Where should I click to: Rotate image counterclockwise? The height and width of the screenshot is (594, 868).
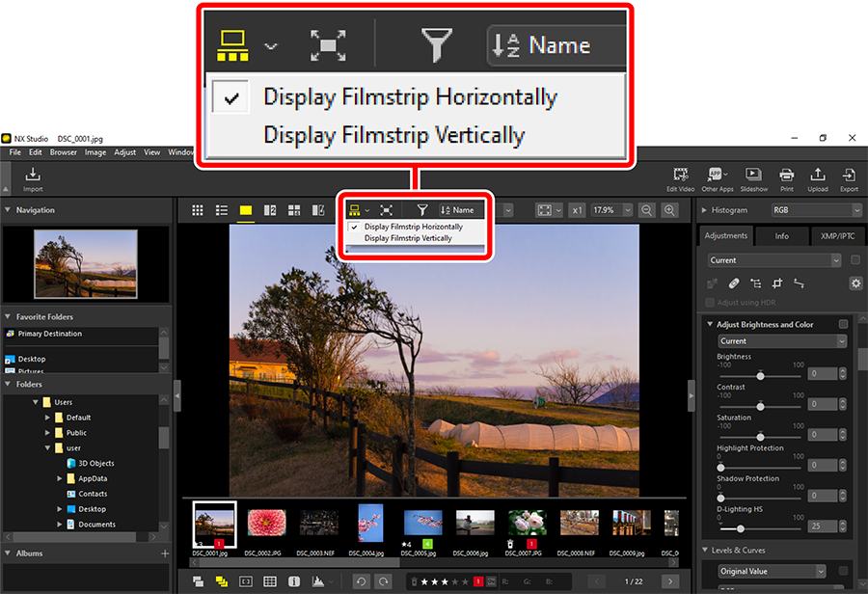[x=361, y=581]
